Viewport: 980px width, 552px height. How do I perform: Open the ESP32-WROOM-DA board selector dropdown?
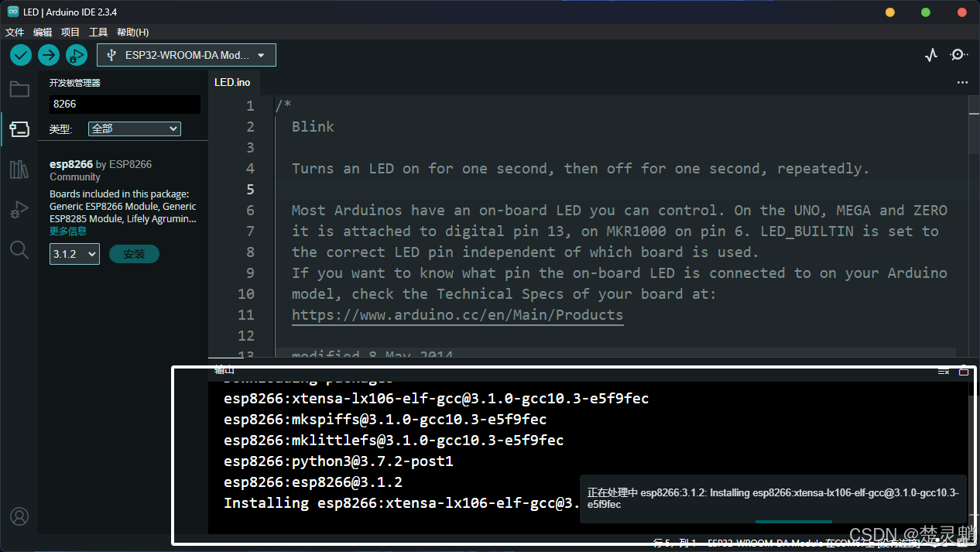(x=187, y=55)
